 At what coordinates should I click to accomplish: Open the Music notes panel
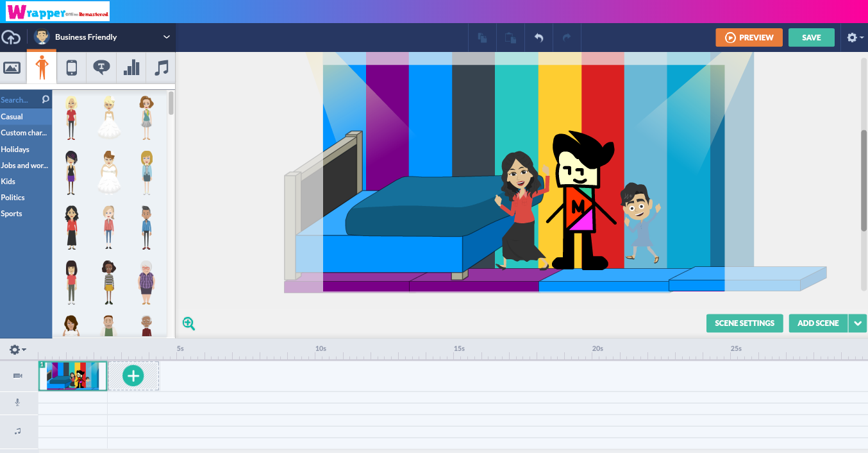tap(160, 67)
